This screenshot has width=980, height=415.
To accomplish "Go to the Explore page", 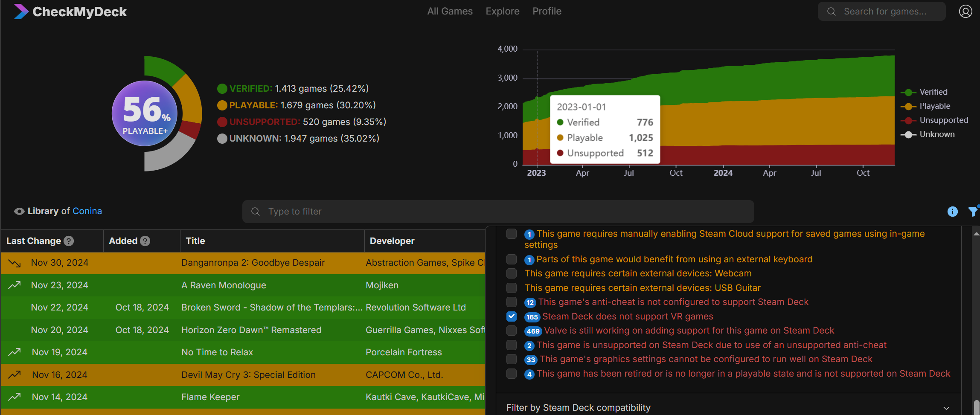I will click(503, 12).
